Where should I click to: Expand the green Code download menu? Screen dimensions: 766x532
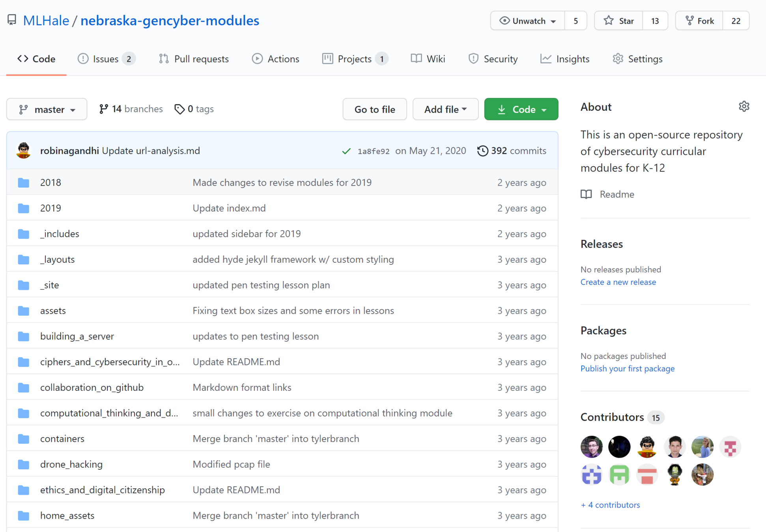(x=521, y=109)
